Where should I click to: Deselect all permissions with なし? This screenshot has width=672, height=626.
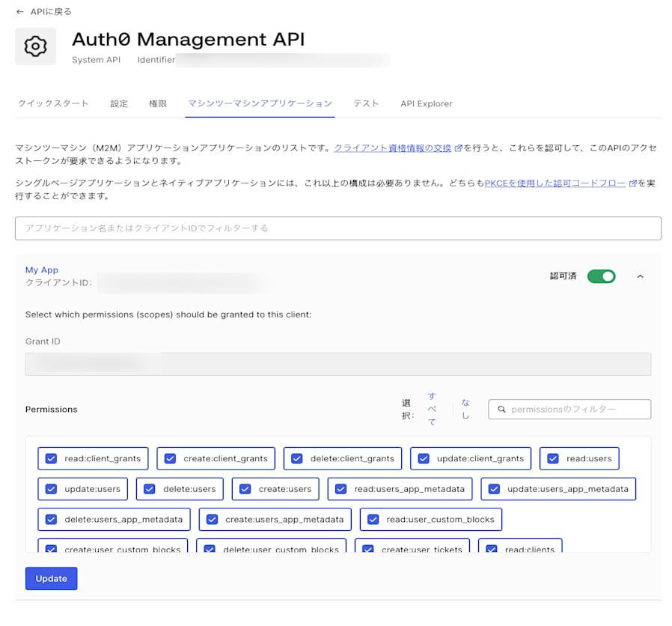coord(465,409)
